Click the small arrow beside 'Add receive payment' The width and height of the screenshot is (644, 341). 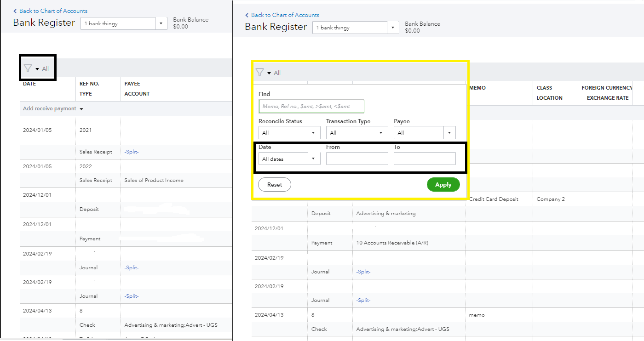click(x=81, y=109)
